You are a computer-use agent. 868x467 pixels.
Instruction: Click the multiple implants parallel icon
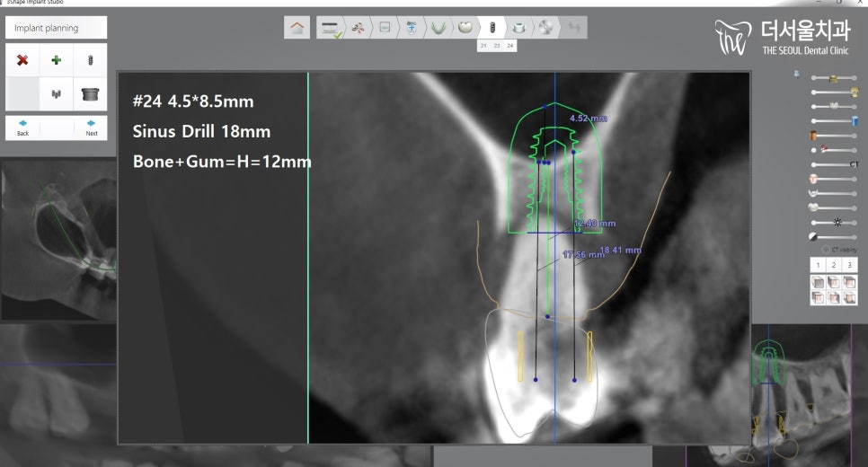click(56, 94)
